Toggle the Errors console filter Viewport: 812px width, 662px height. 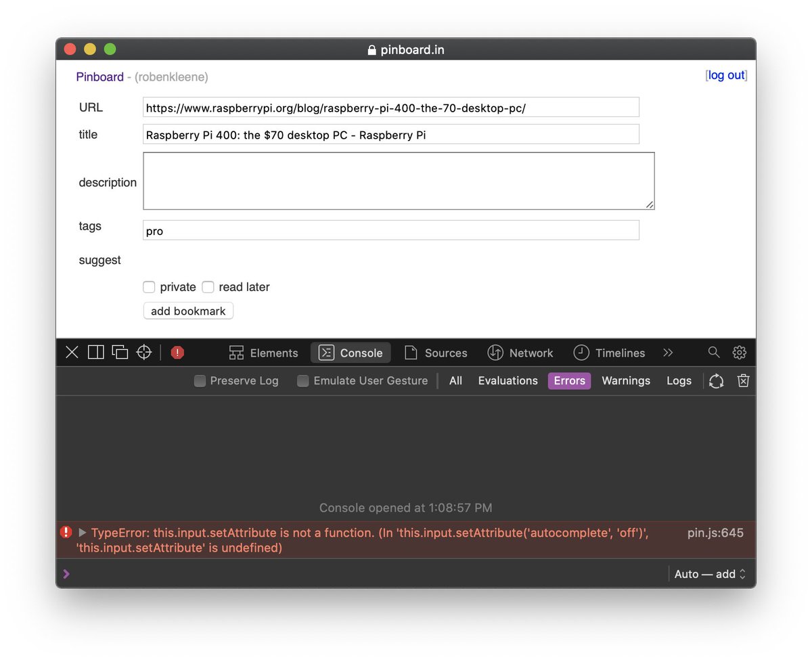tap(569, 381)
